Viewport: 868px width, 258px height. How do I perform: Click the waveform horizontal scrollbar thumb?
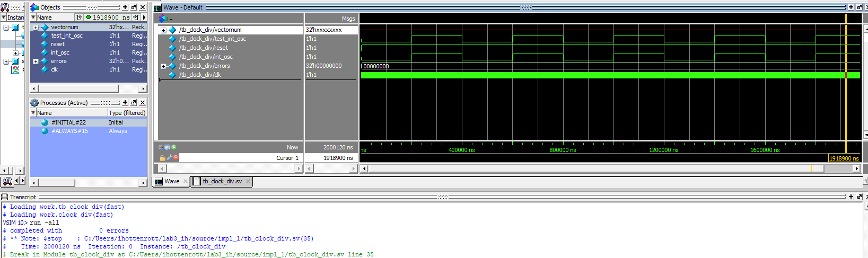(x=595, y=168)
